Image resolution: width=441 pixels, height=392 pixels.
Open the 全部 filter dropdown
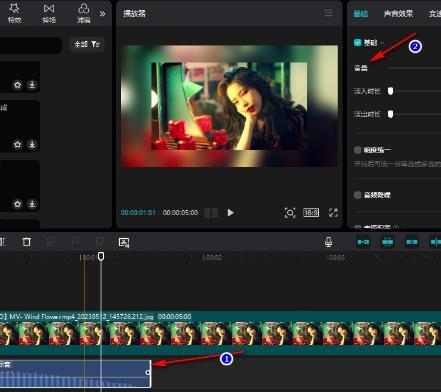[87, 44]
